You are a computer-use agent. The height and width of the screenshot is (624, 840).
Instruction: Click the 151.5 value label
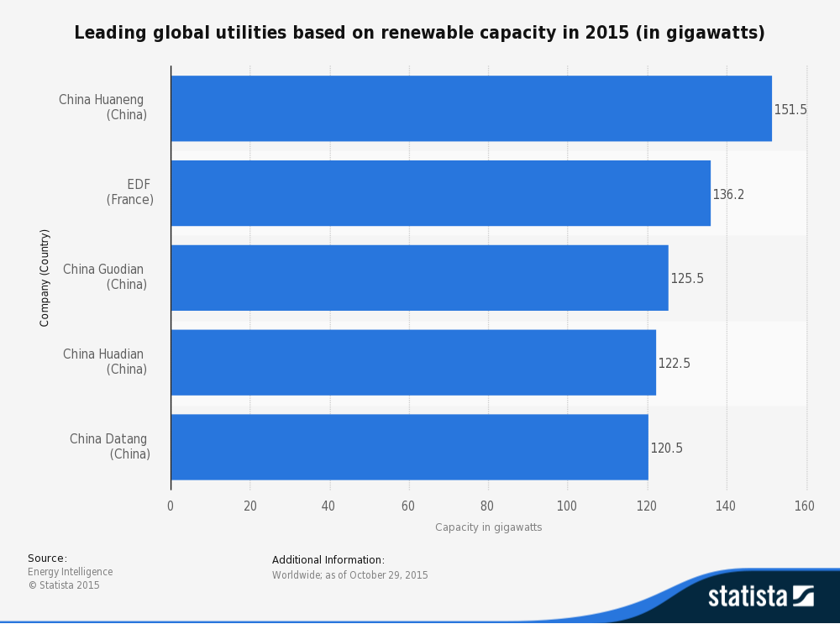(790, 110)
